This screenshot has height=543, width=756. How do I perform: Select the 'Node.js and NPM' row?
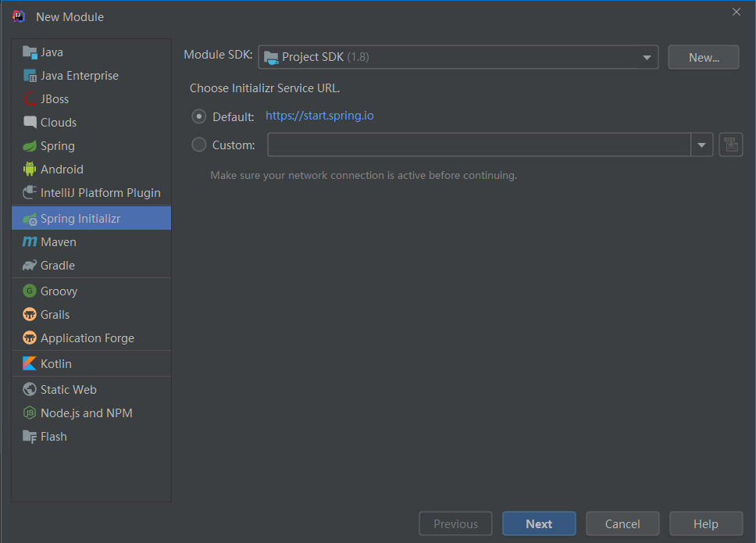(x=91, y=413)
